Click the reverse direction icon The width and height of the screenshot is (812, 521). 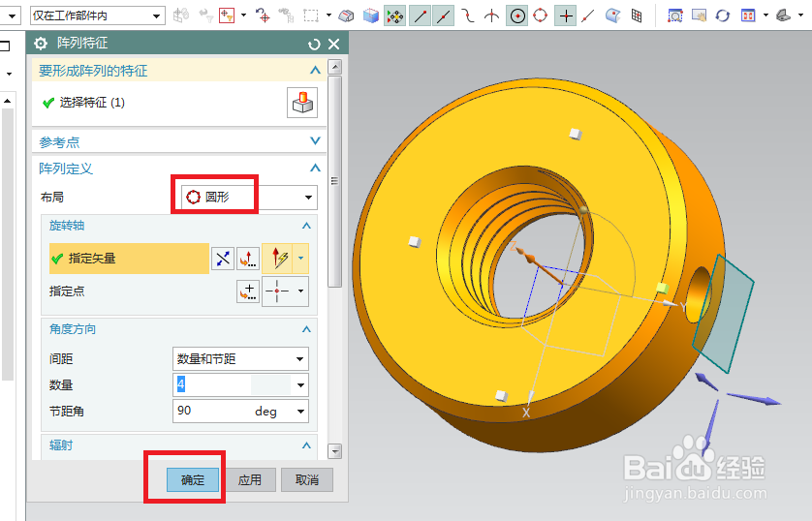pos(223,259)
